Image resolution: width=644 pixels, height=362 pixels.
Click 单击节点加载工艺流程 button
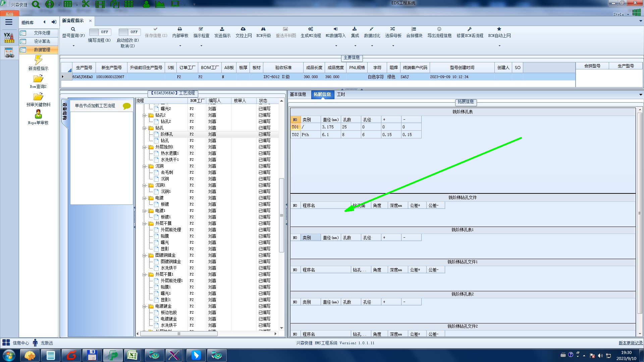[95, 106]
